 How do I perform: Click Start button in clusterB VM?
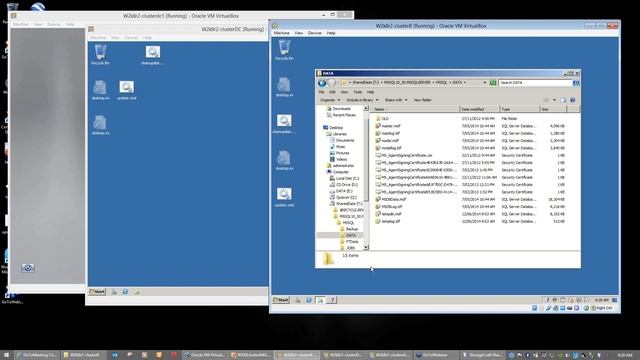(281, 300)
